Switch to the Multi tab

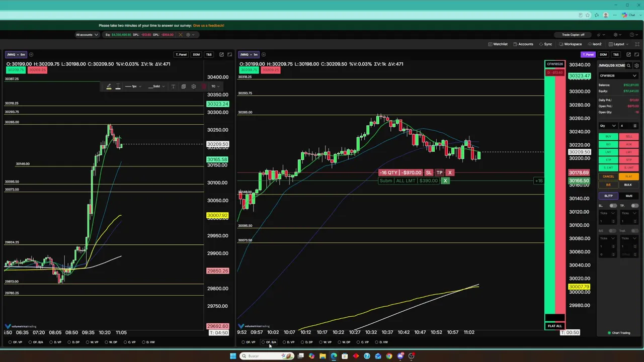(x=629, y=196)
